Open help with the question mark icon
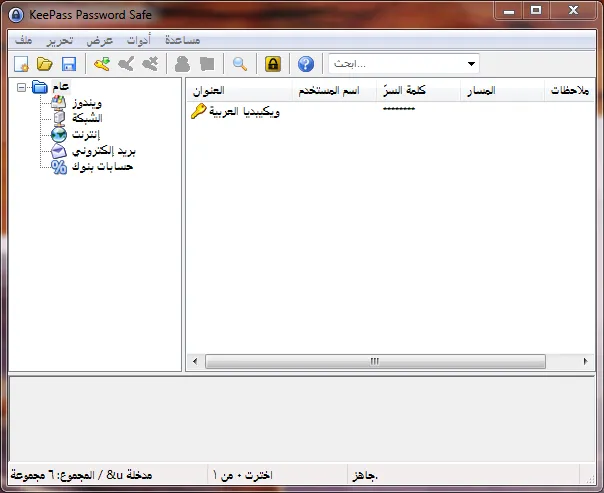604x493 pixels. 306,64
